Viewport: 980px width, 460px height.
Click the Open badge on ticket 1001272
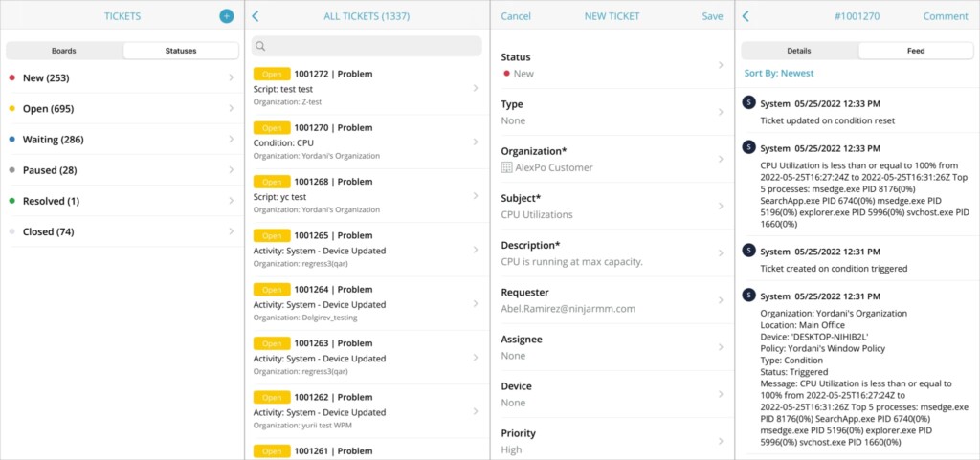271,74
